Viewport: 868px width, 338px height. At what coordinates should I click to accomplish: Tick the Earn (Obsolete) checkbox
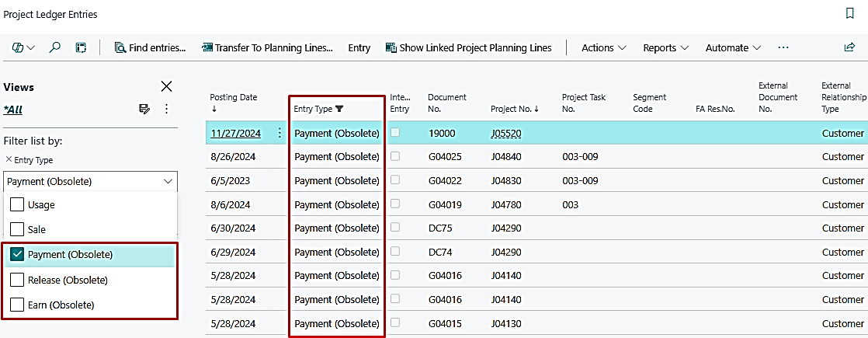point(17,305)
